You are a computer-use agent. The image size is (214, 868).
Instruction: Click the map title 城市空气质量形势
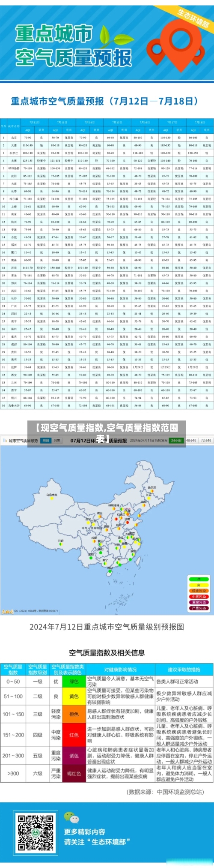coord(23,441)
